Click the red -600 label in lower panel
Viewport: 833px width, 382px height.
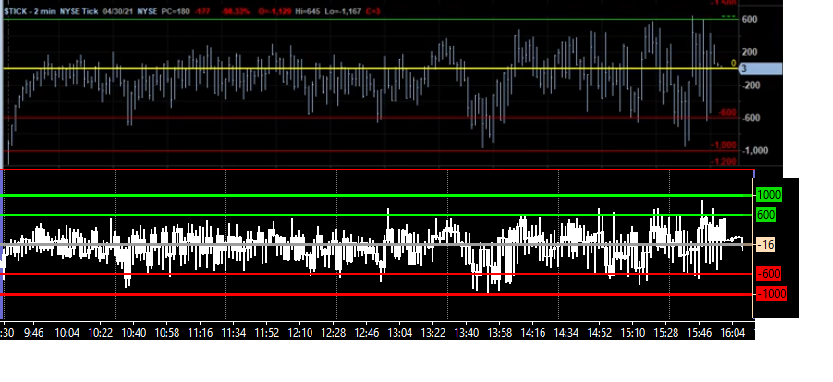(768, 274)
